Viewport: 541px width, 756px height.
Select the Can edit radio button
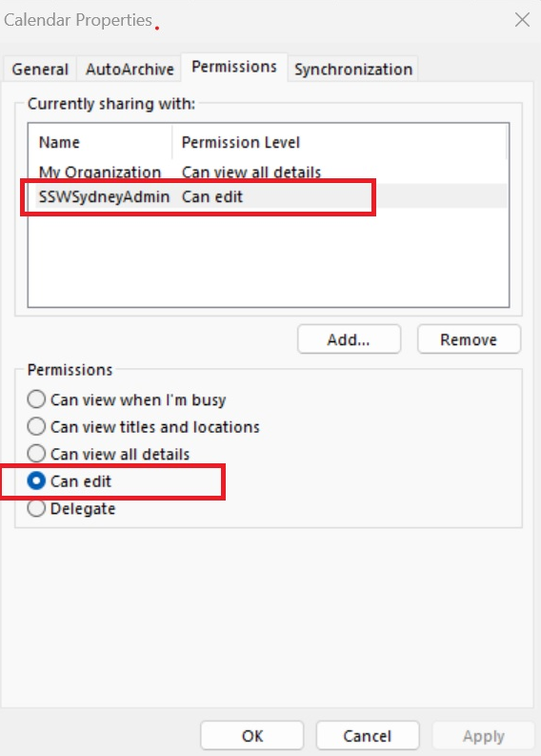(70, 481)
